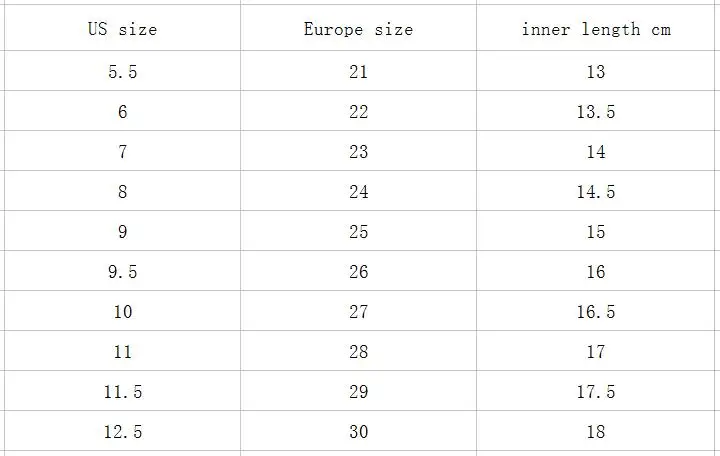Image resolution: width=720 pixels, height=456 pixels.
Task: Click the cell showing US size 5.5
Action: 123,71
